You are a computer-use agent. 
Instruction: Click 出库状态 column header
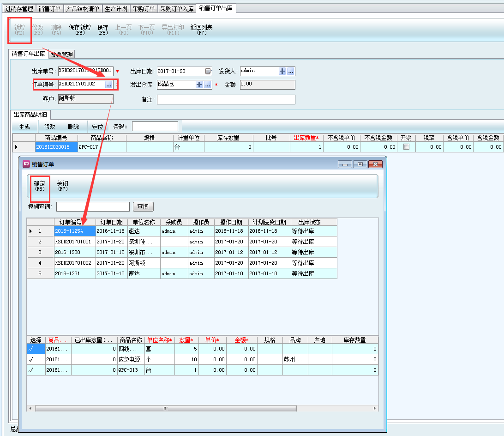tap(314, 222)
